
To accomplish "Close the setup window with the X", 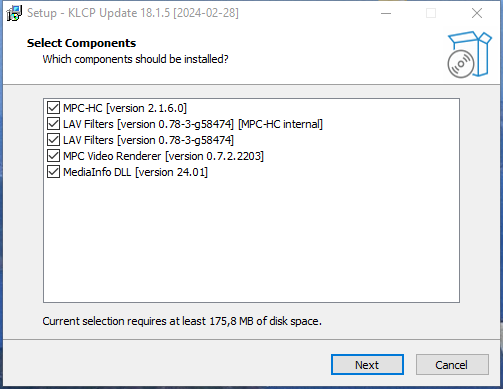I will [477, 13].
